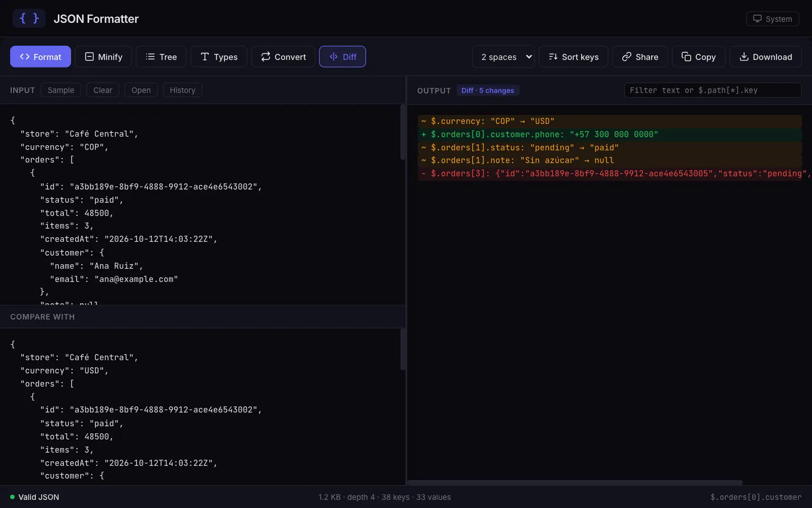Screen dimensions: 812x508
Task: Click "currency": "COP" line in input
Action: click(x=64, y=147)
